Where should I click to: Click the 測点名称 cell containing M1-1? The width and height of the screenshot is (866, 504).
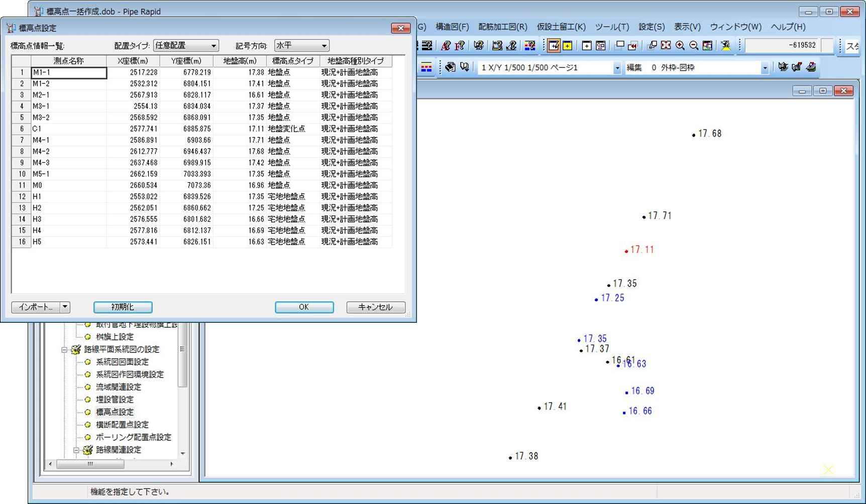69,73
